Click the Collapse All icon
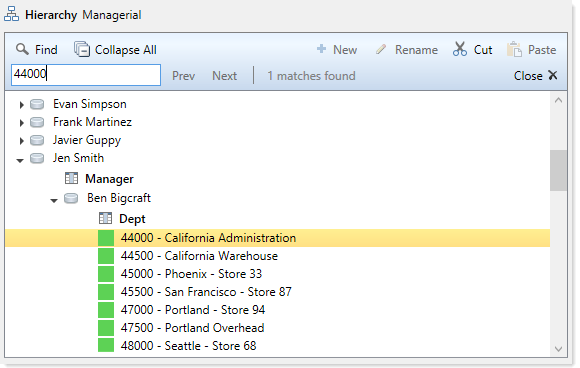The image size is (580, 368). 82,49
